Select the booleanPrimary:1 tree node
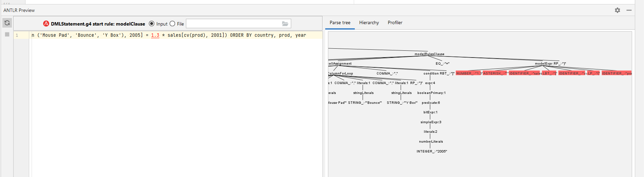644x177 pixels. [x=432, y=93]
